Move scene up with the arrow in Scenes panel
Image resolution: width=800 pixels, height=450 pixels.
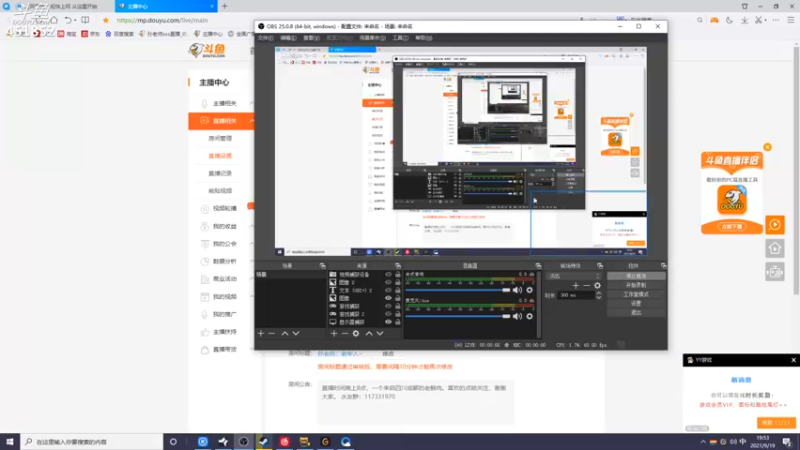click(x=285, y=333)
